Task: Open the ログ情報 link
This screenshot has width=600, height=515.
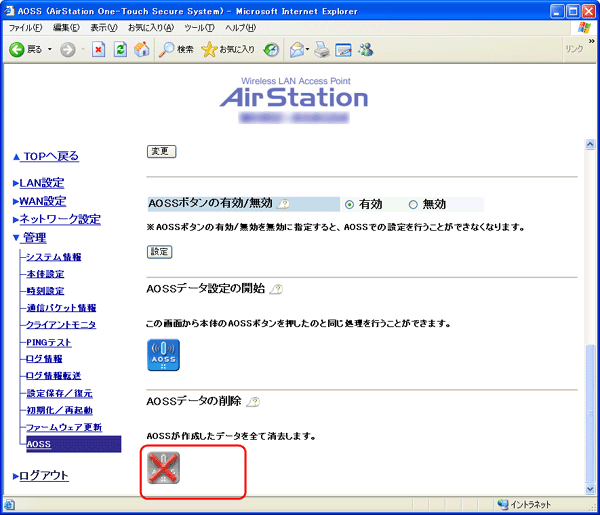Action: 44,359
